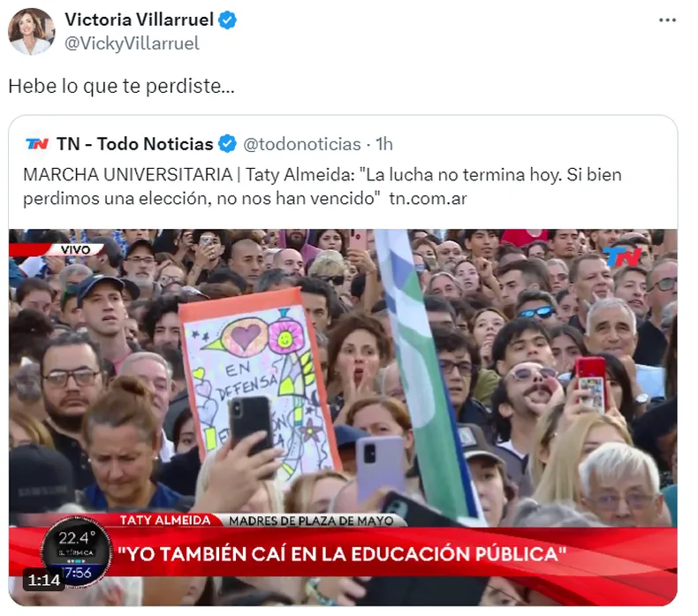Click the "YO TAMBIÉN CAÍ EN LA EDUCACIÓN PÚBLICA" banner

(x=342, y=554)
